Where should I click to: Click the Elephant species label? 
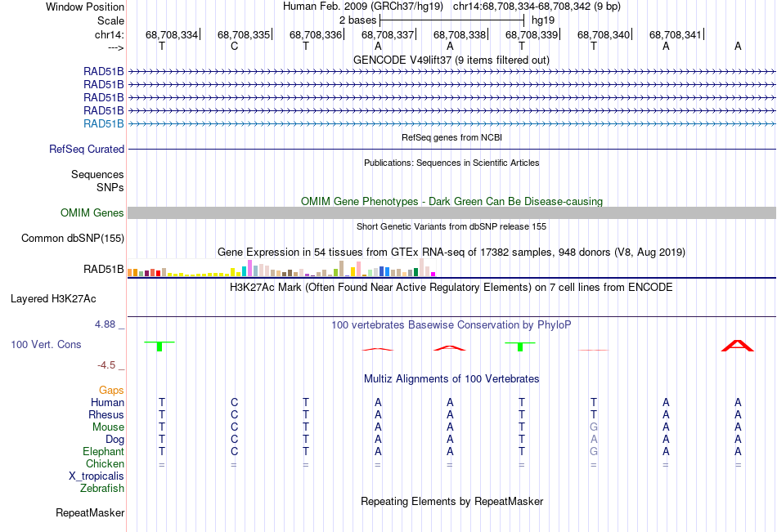click(103, 452)
